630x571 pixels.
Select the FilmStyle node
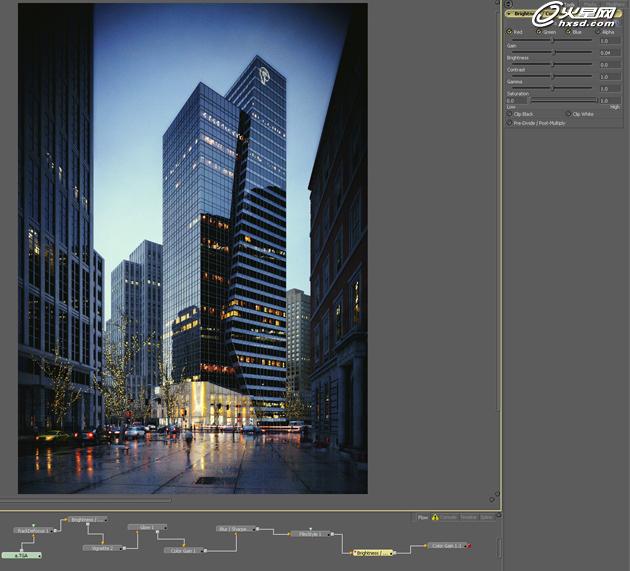pos(311,534)
